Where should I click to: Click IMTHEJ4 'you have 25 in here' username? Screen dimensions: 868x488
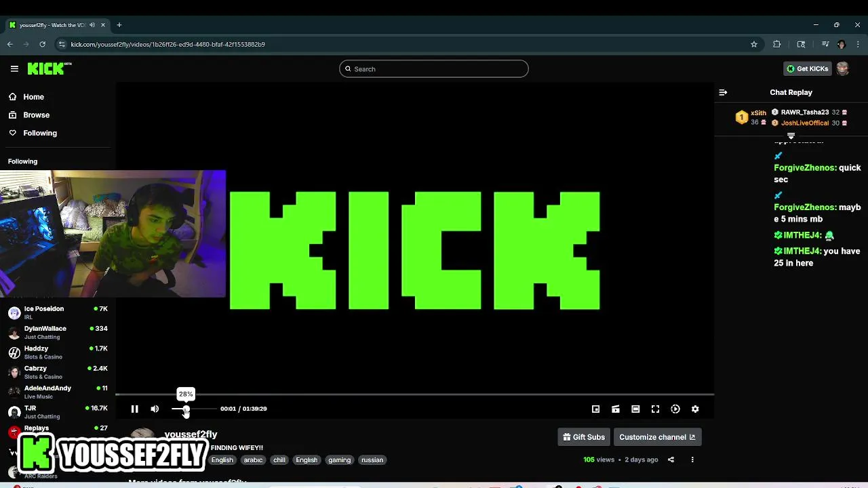tap(802, 251)
